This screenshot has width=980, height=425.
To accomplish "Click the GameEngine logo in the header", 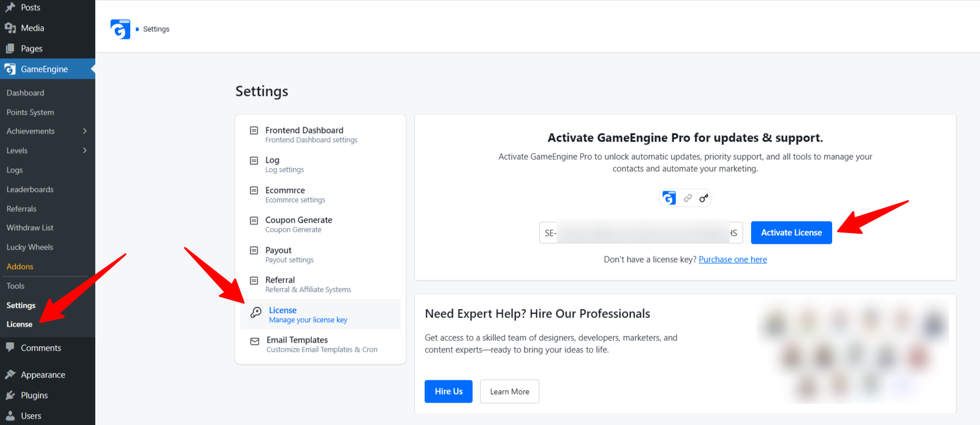I will [x=120, y=29].
